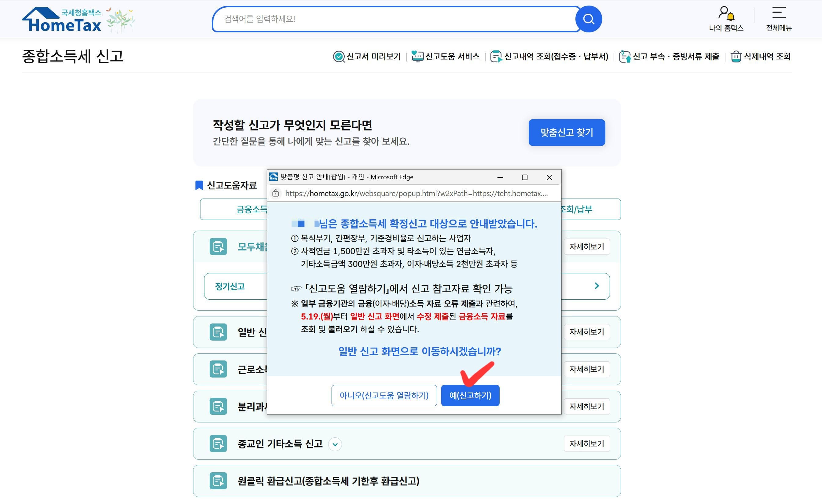The width and height of the screenshot is (822, 504).
Task: Select the 조회/납부 tab
Action: (581, 209)
